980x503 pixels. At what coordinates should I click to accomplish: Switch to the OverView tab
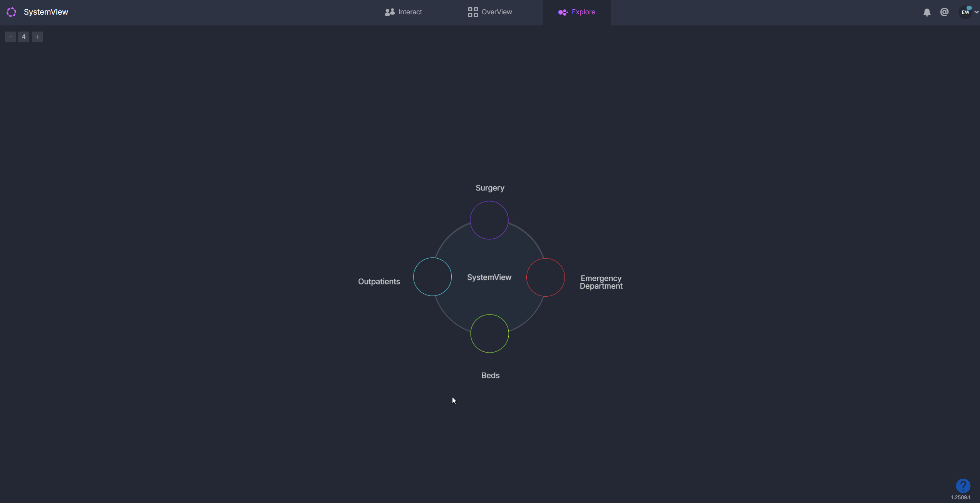[496, 12]
